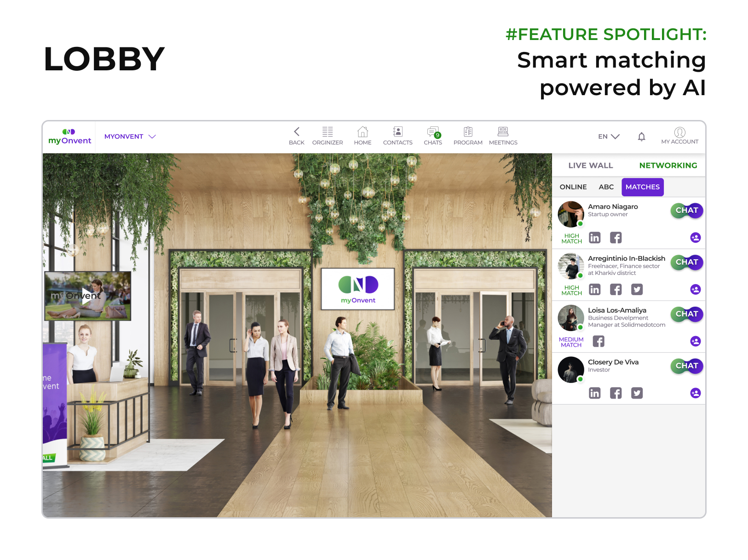Chat with Closery De Viva
This screenshot has width=748, height=560.
pyautogui.click(x=687, y=366)
